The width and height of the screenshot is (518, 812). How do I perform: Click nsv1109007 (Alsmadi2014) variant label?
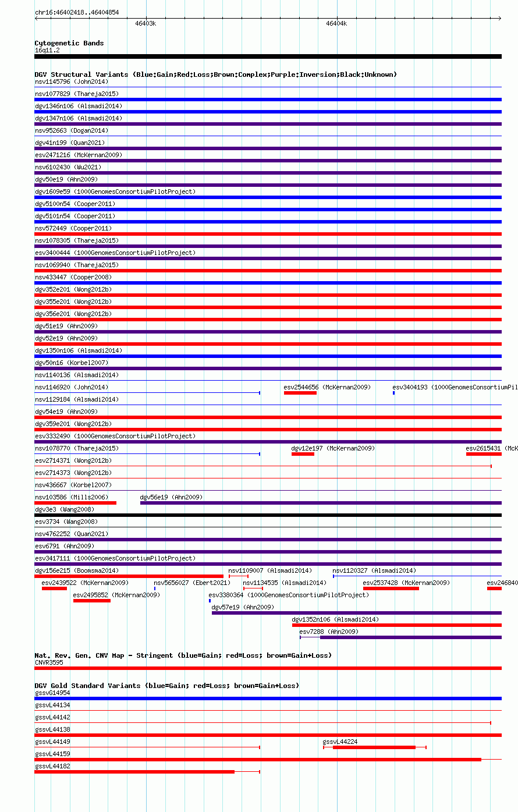(x=270, y=570)
